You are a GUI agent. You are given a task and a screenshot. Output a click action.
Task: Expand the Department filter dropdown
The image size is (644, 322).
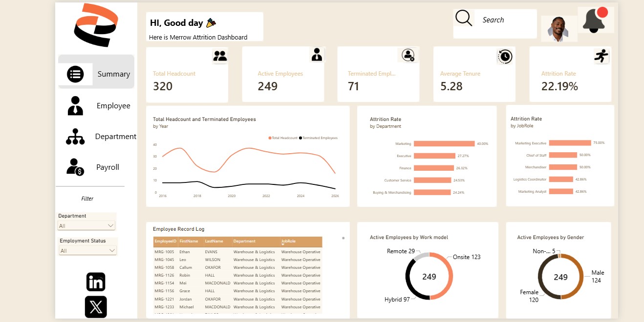coord(86,226)
